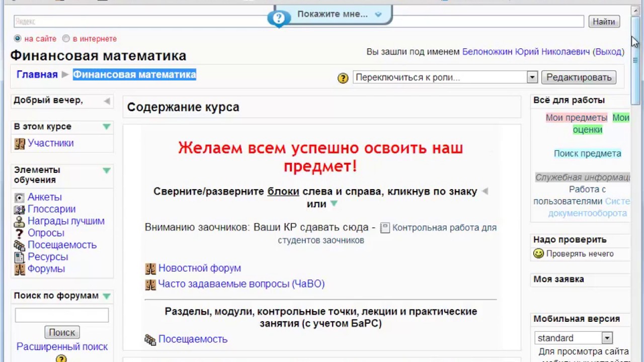Open the Главная breadcrumb link

point(37,74)
